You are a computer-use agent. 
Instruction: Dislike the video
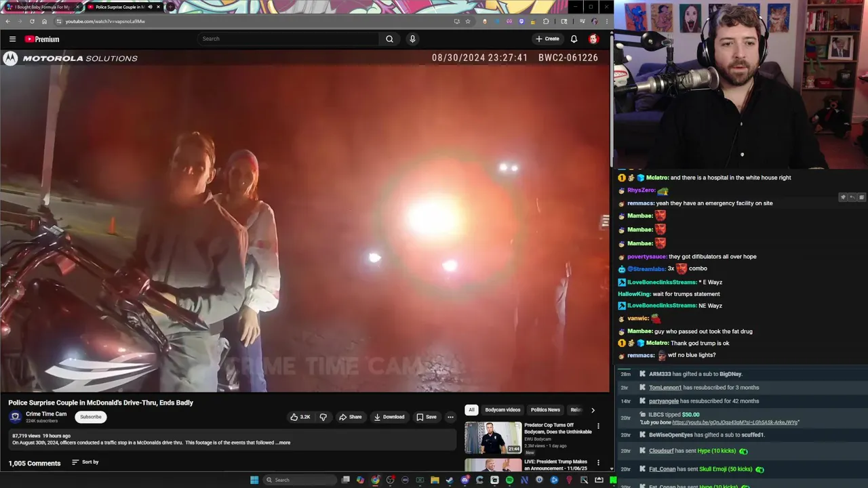(x=323, y=417)
